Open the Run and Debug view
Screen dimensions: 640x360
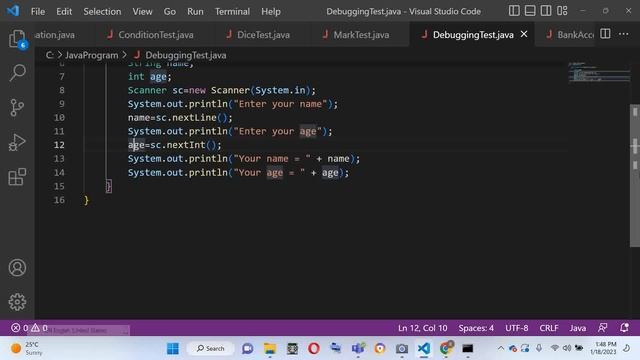coord(17,142)
